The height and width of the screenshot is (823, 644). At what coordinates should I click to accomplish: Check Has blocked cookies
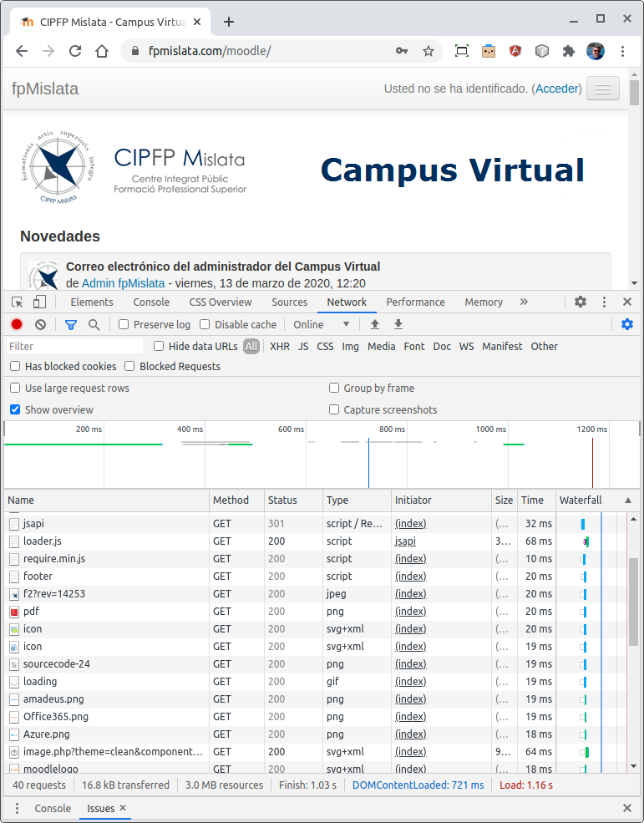click(15, 366)
